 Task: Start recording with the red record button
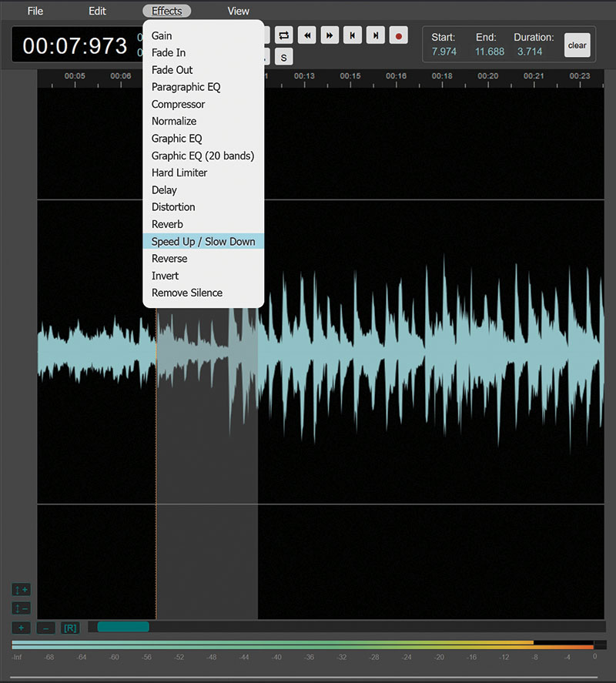click(x=399, y=35)
